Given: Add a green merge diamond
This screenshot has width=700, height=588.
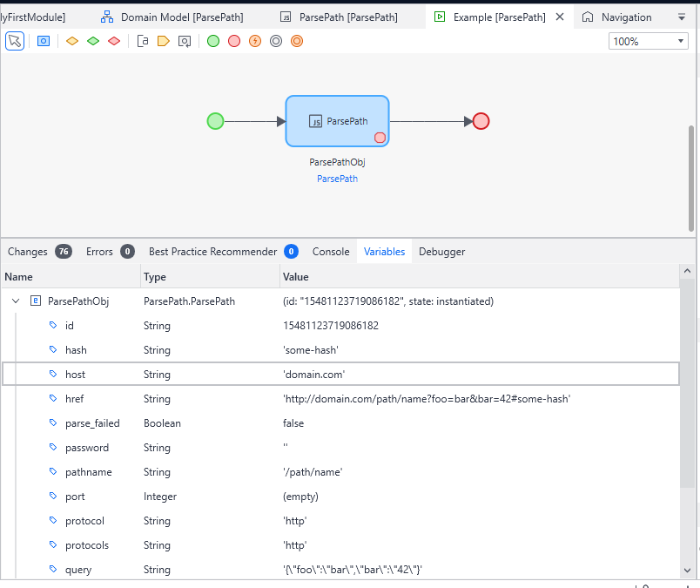Looking at the screenshot, I should 93,41.
